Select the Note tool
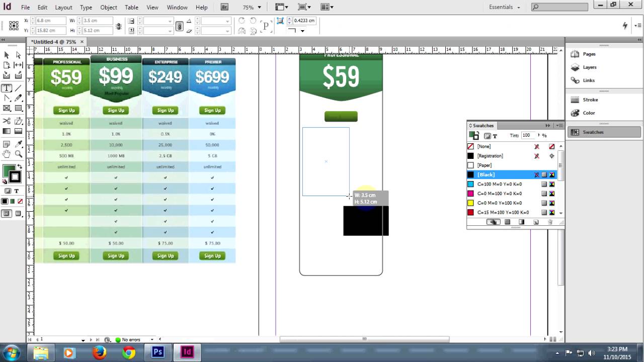Screen dimensions: 644x362 [7, 144]
